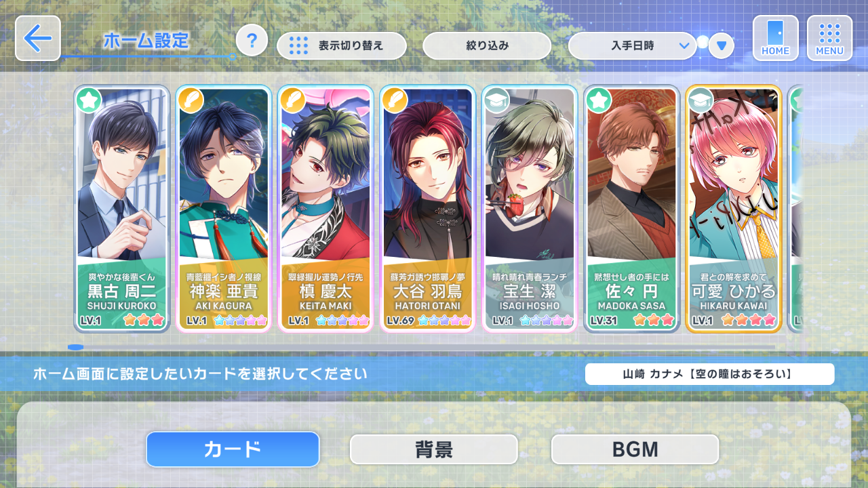Switch to the BGM tab
This screenshot has height=488, width=868.
(635, 449)
